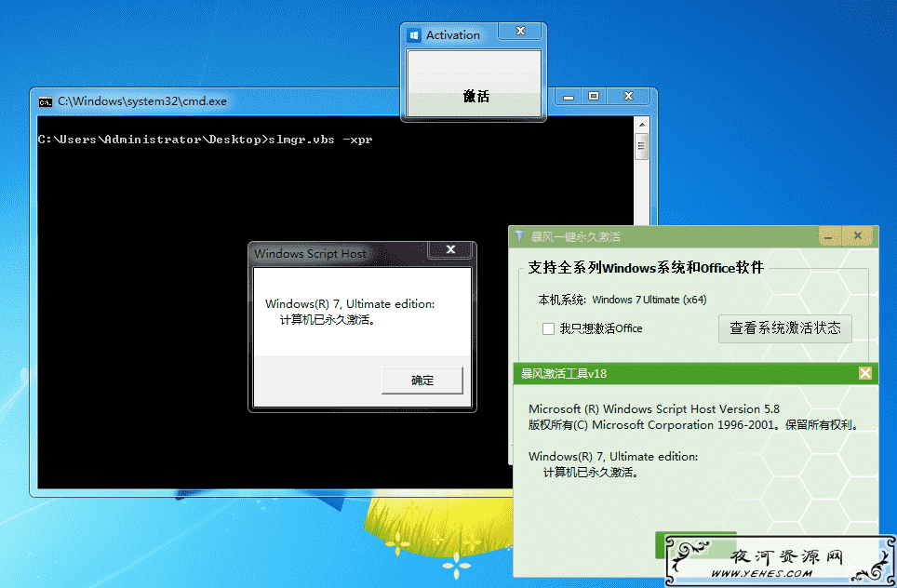The height and width of the screenshot is (588, 897).
Task: Minimize the cmd.exe window
Action: point(568,97)
